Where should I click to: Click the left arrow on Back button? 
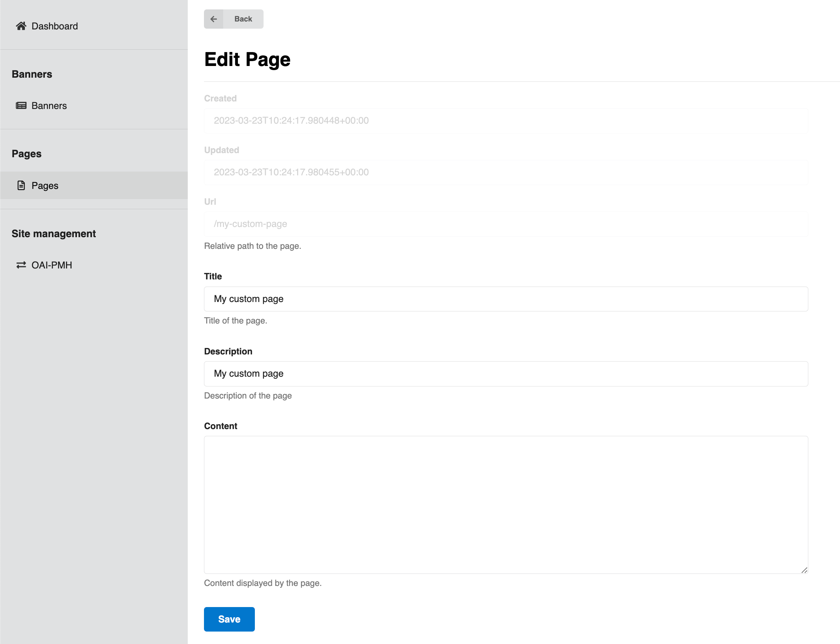tap(214, 19)
